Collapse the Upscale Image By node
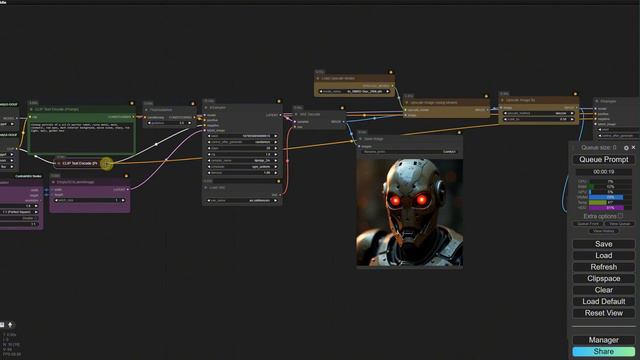 tap(502, 100)
